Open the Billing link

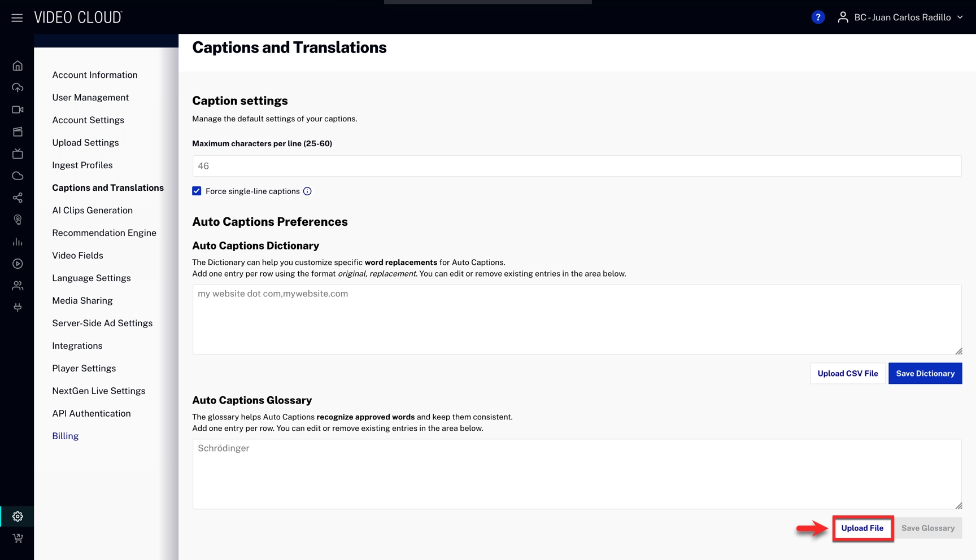tap(66, 436)
